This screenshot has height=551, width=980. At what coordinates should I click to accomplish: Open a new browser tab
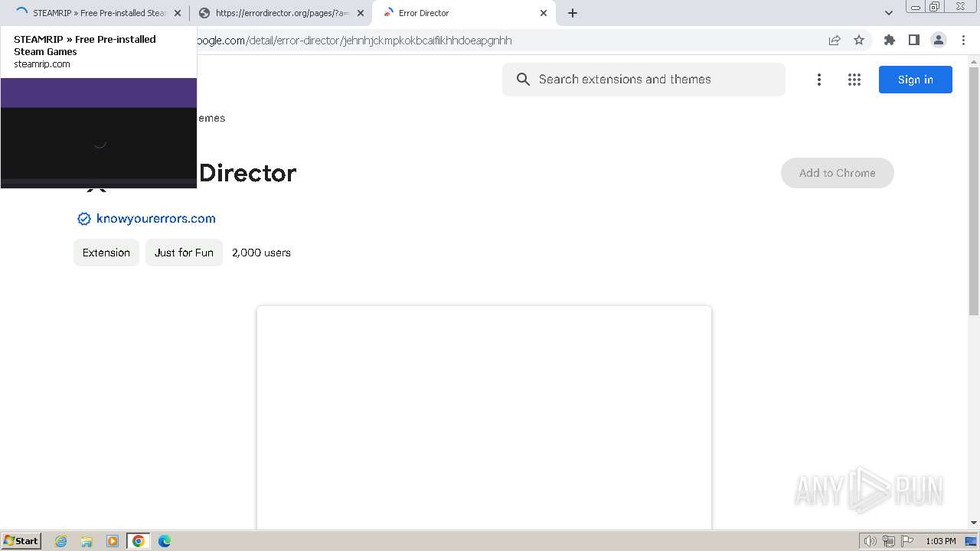coord(573,13)
